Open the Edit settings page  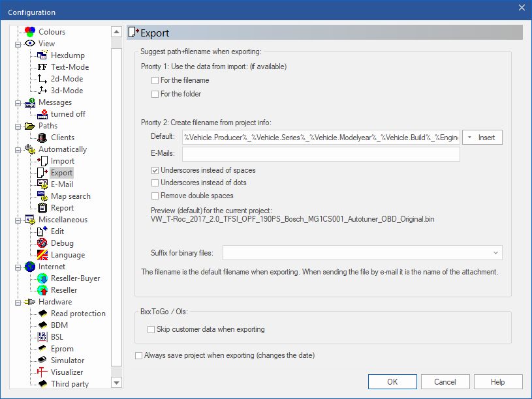57,231
